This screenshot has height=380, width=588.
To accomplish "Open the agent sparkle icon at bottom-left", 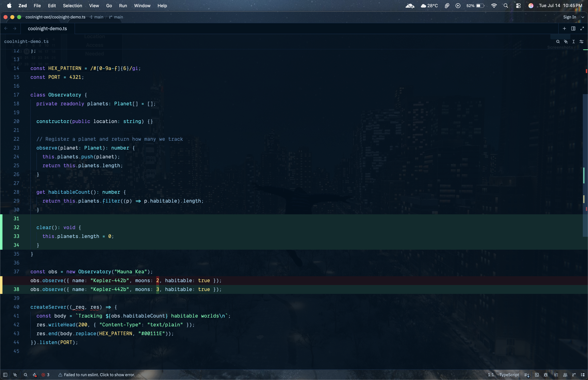I will [x=15, y=375].
